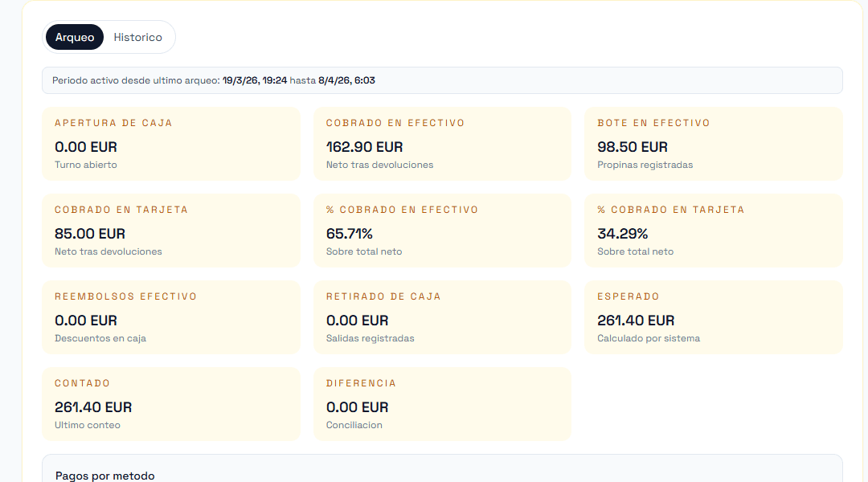This screenshot has height=482, width=868.
Task: Select the Cobrado en Efectivo card
Action: click(442, 144)
